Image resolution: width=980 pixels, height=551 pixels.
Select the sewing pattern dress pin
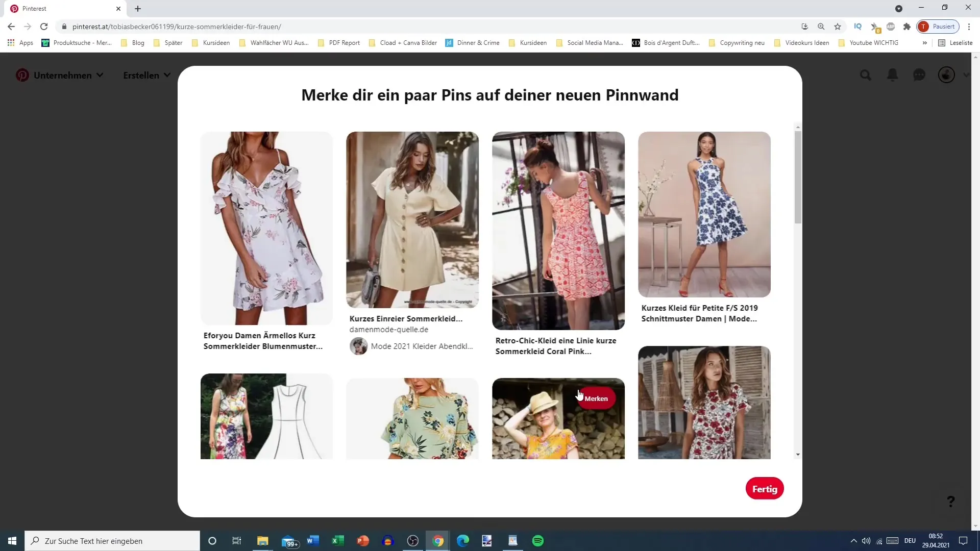point(266,416)
